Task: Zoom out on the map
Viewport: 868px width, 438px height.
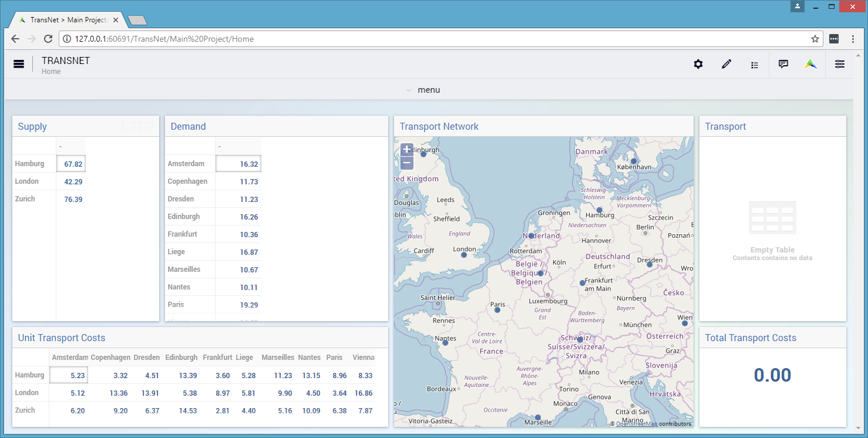Action: (407, 163)
